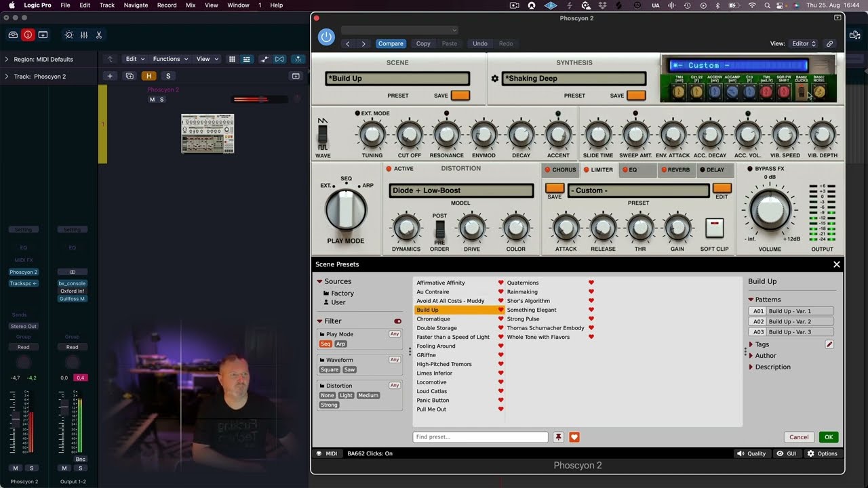Open the Functions dropdown menu

pyautogui.click(x=170, y=59)
